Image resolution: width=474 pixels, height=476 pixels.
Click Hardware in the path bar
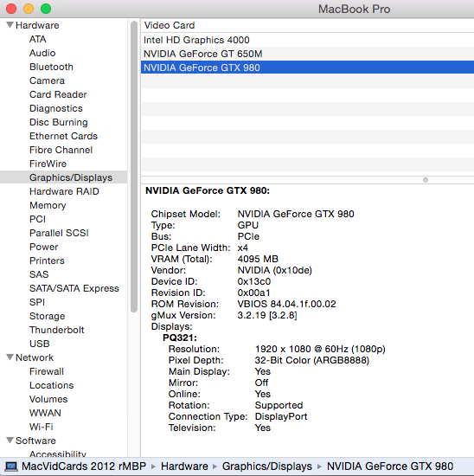(184, 466)
